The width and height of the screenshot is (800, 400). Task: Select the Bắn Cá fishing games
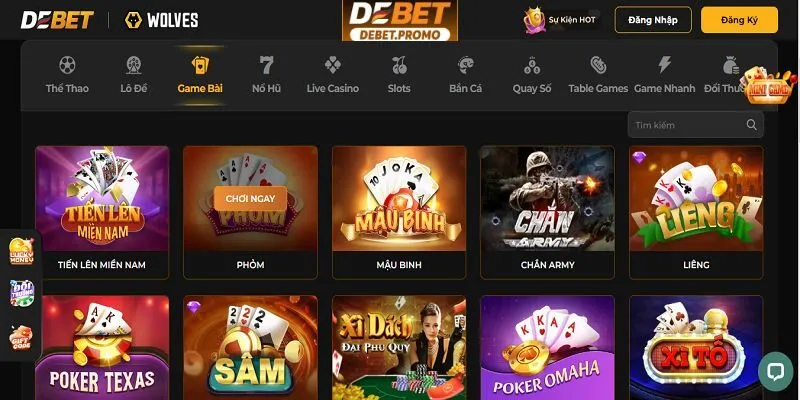[465, 75]
